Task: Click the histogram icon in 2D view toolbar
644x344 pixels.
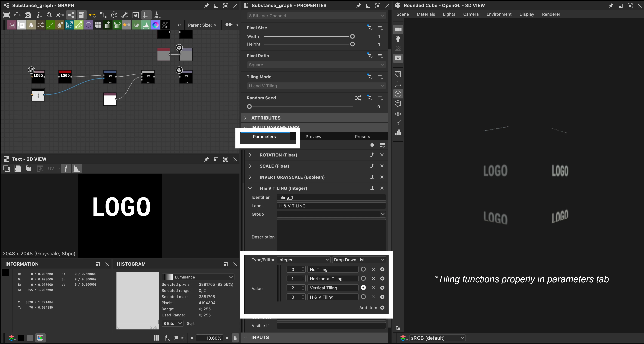Action: click(76, 169)
